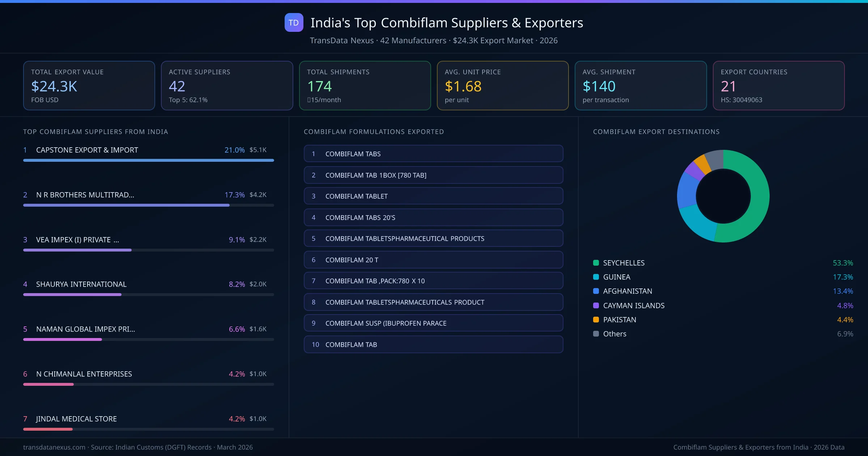This screenshot has width=868, height=456.
Task: Select the AFGHANISTAN legend color dot
Action: click(595, 291)
